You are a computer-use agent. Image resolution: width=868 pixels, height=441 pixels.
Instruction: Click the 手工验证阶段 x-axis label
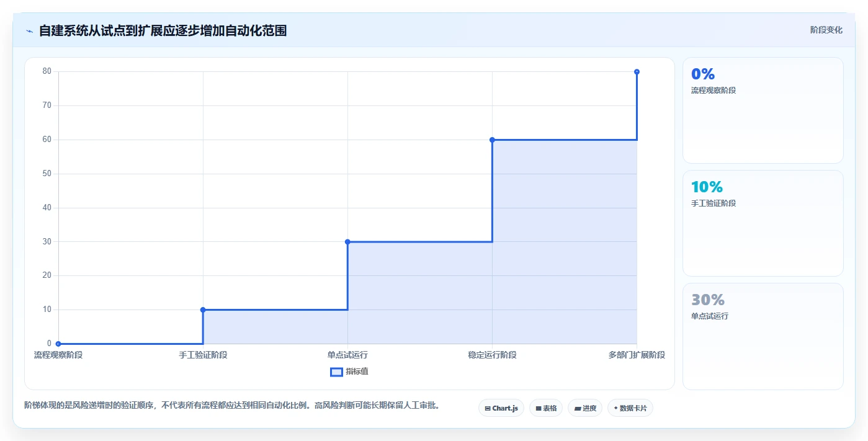(203, 355)
